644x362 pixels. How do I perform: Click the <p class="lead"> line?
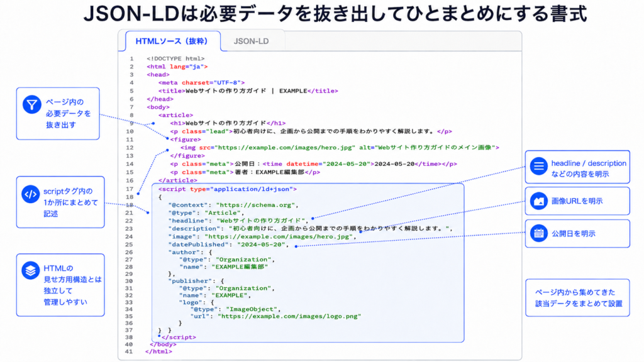311,131
